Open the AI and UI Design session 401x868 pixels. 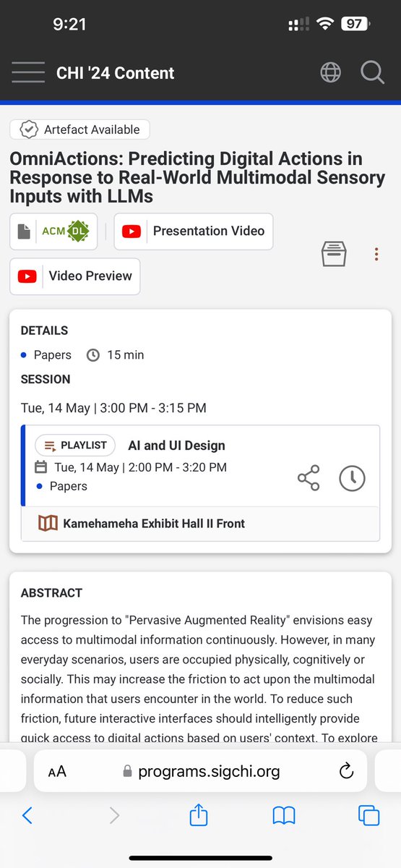[176, 446]
